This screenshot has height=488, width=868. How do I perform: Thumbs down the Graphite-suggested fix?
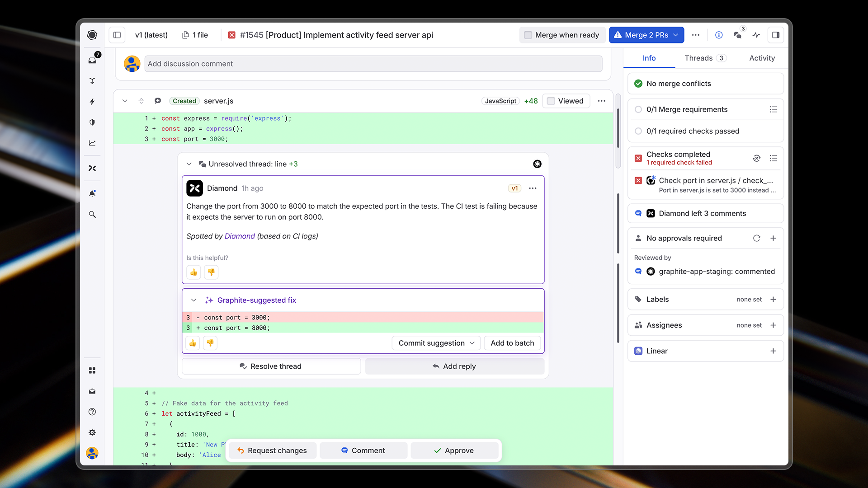tap(210, 343)
